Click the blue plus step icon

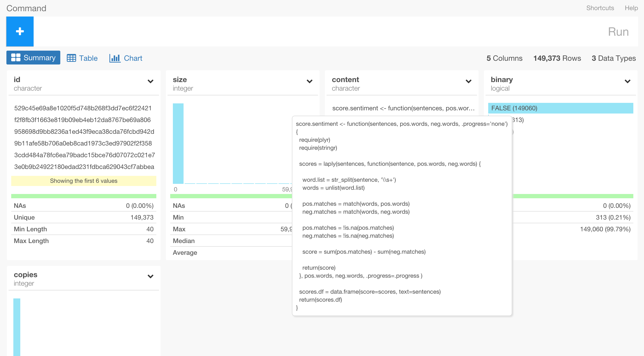20,31
